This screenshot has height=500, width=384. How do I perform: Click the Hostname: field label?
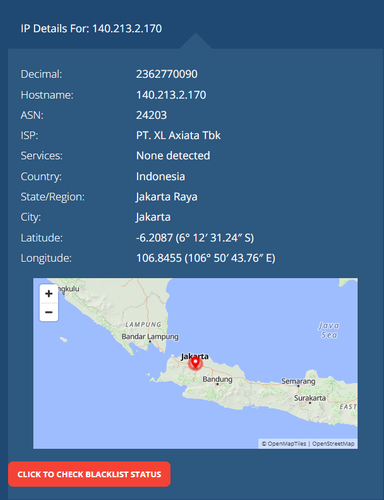click(x=47, y=95)
